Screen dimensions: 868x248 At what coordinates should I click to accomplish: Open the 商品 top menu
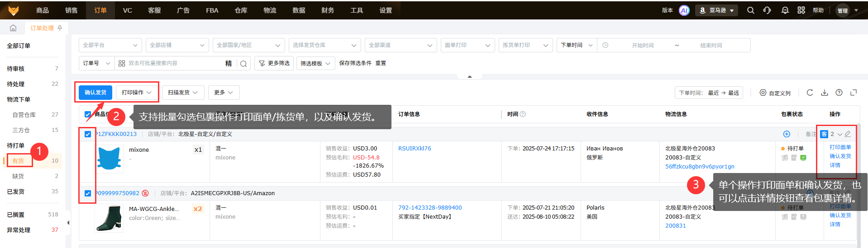43,10
